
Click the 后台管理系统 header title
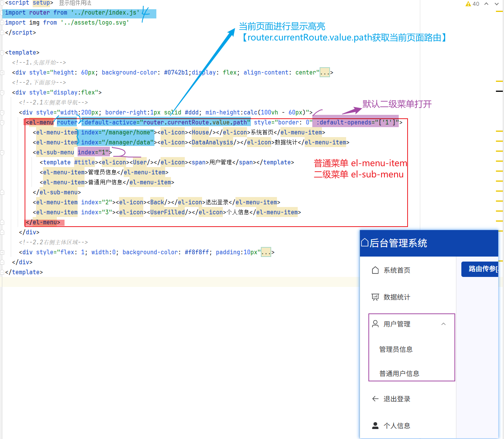tap(398, 243)
